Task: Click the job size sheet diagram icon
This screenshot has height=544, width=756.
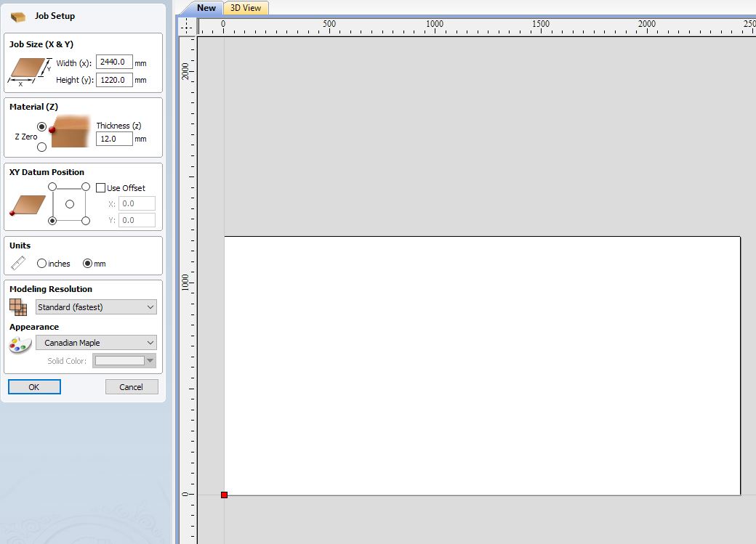Action: tap(29, 71)
